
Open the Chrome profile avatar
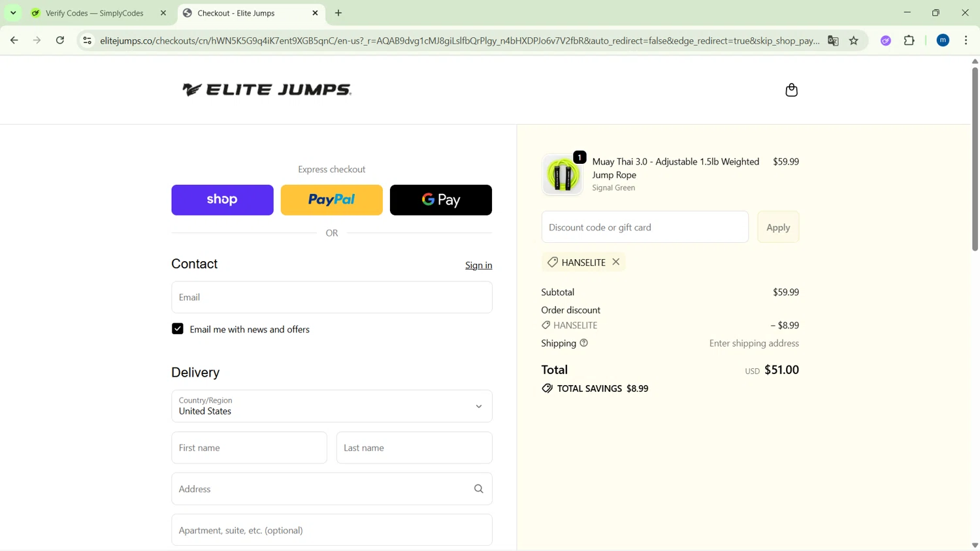click(943, 40)
